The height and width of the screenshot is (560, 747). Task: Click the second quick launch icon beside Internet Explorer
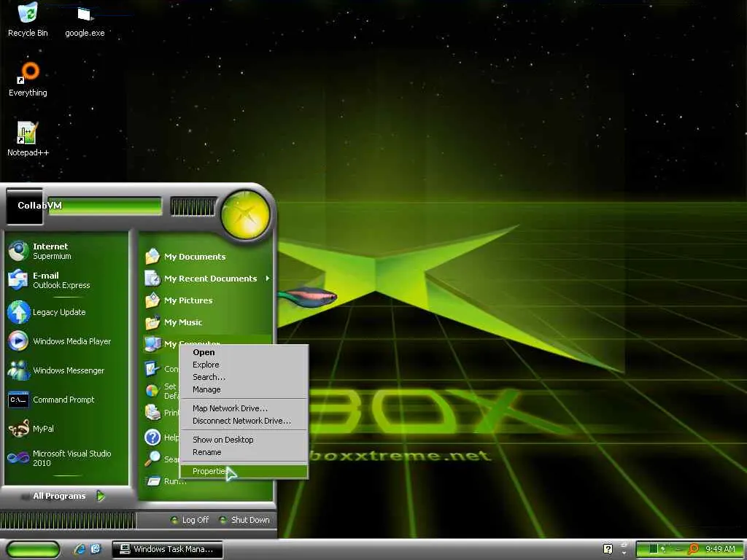point(96,549)
